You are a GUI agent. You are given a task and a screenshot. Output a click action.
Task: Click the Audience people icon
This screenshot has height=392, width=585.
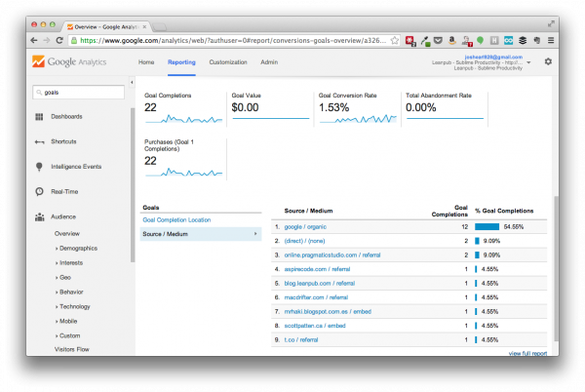click(x=40, y=216)
